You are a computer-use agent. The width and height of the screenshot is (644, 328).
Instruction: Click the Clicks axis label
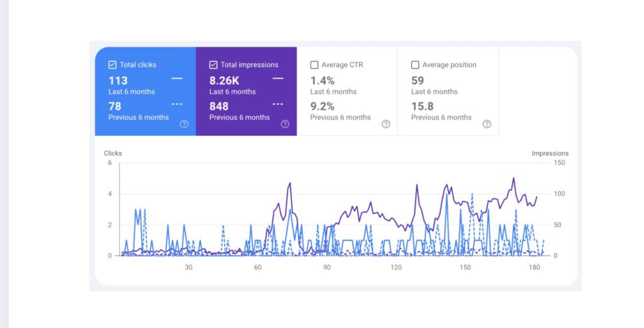pyautogui.click(x=113, y=153)
